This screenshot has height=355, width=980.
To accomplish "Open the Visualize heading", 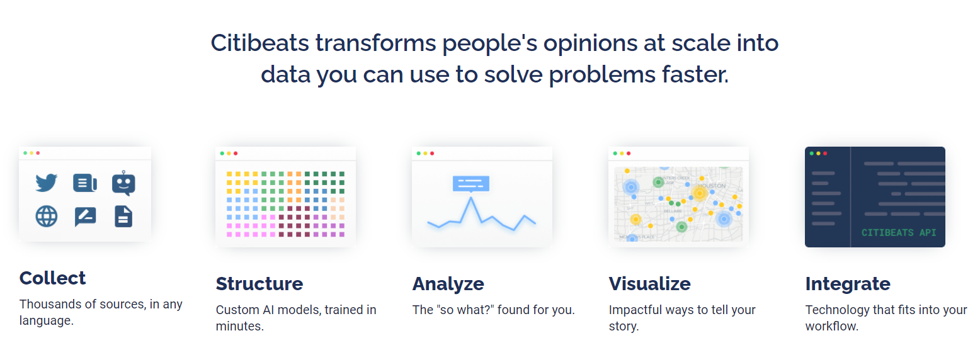I will pos(649,283).
